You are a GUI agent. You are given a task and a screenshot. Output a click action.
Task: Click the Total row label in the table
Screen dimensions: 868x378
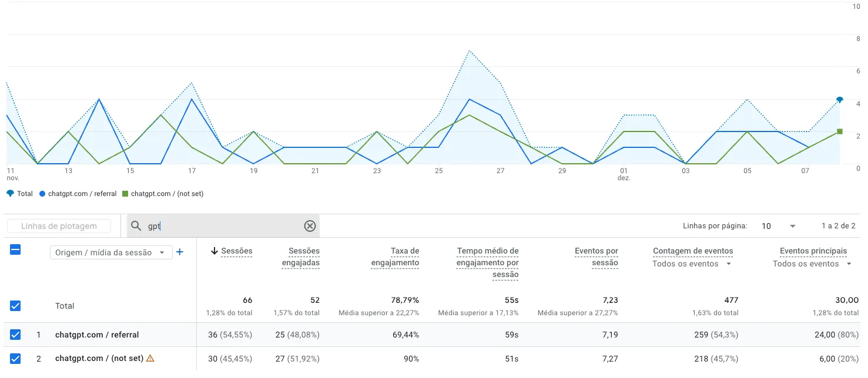click(x=65, y=306)
